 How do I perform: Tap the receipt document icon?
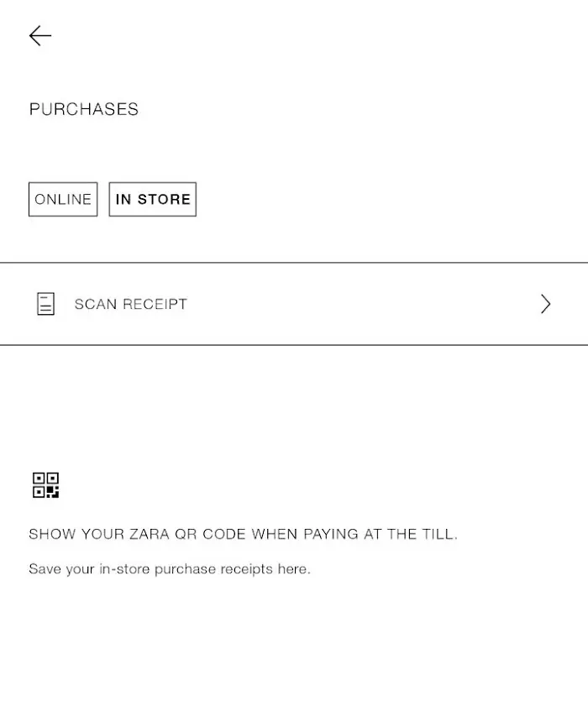click(46, 304)
